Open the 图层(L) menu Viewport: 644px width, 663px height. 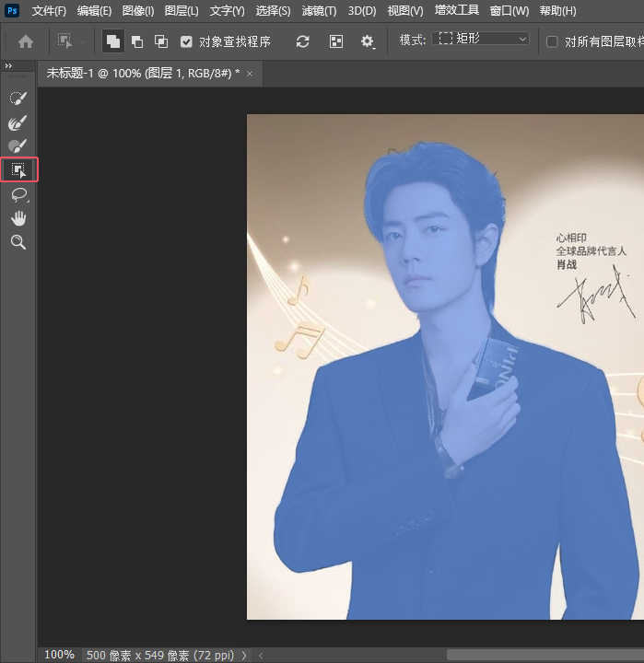(181, 10)
